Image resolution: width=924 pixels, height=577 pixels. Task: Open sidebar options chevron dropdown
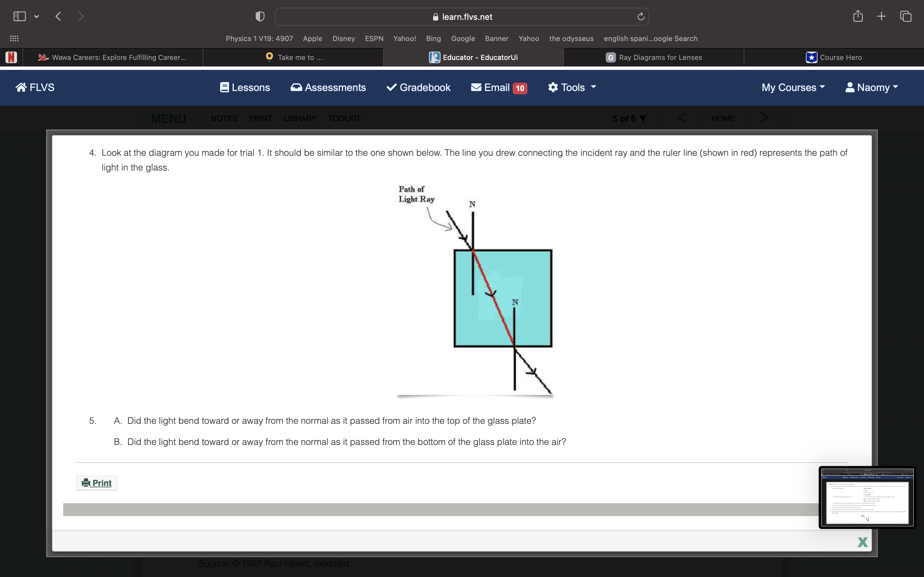37,16
